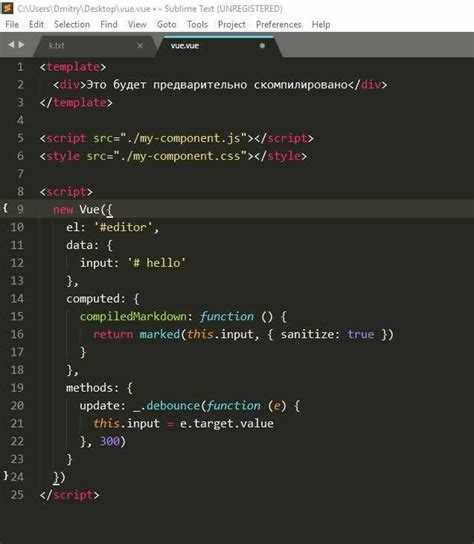Click line number 9 in gutter
474x544 pixels.
pos(20,209)
